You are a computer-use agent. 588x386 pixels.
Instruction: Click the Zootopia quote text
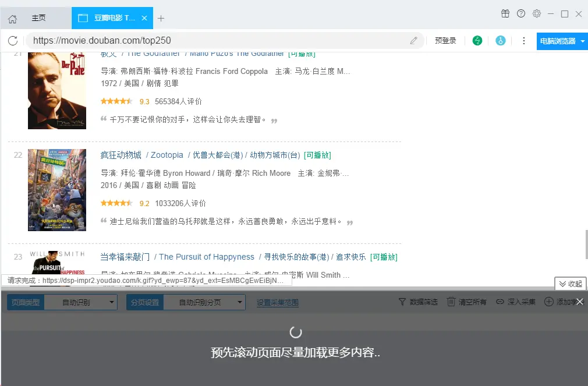click(226, 221)
